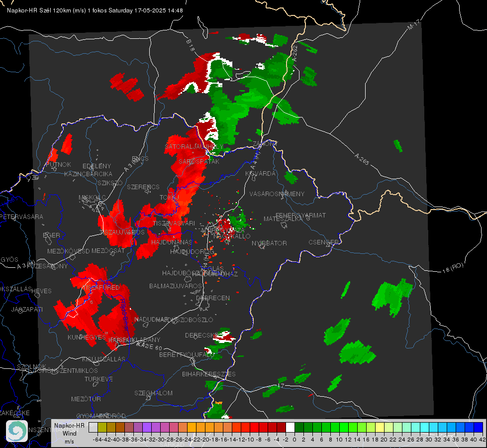
Task: Click the BALMAZUJVAROS label
Action: tap(176, 286)
